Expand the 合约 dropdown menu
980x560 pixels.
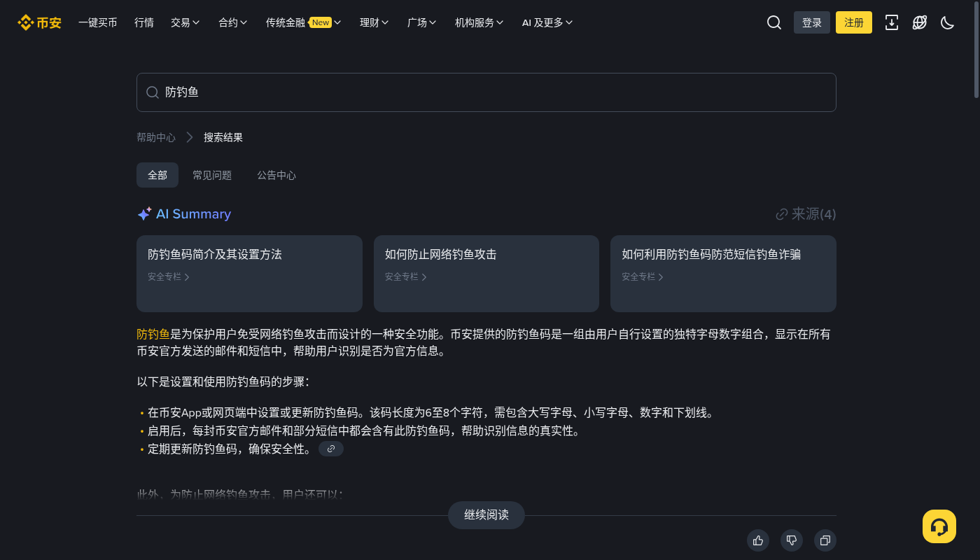233,22
